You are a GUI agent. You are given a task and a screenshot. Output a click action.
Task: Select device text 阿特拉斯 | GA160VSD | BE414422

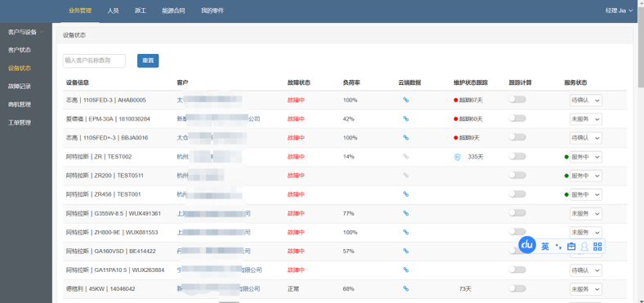112,251
